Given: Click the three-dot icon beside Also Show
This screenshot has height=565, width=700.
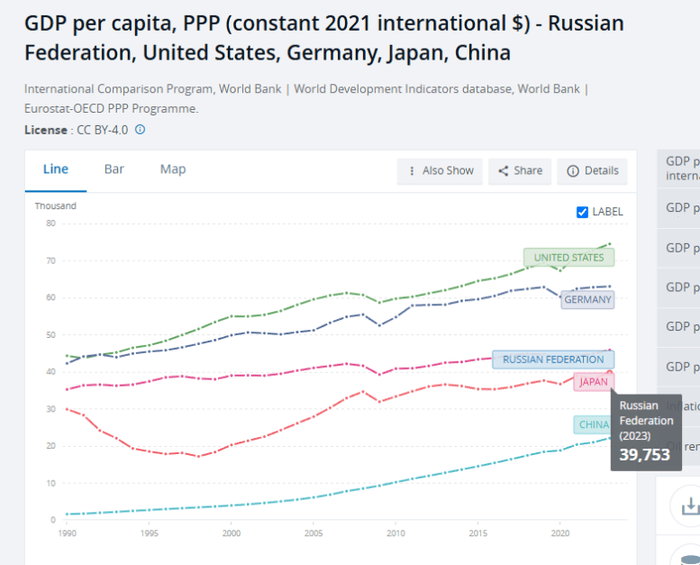Looking at the screenshot, I should [411, 171].
